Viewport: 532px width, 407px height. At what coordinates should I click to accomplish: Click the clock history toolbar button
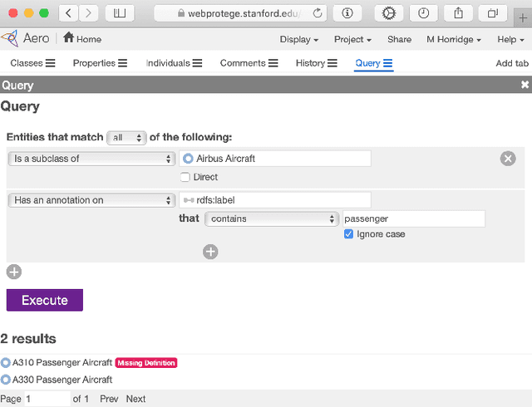(x=423, y=13)
